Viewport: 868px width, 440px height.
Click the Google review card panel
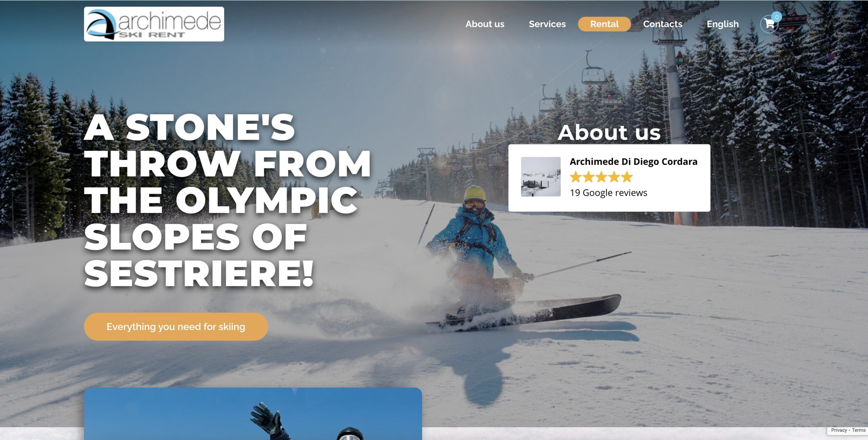tap(609, 178)
